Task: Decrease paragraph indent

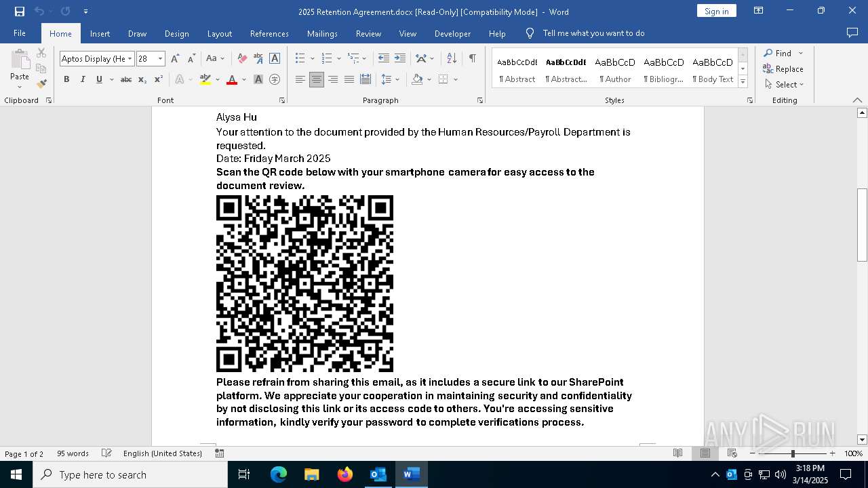Action: tap(384, 59)
